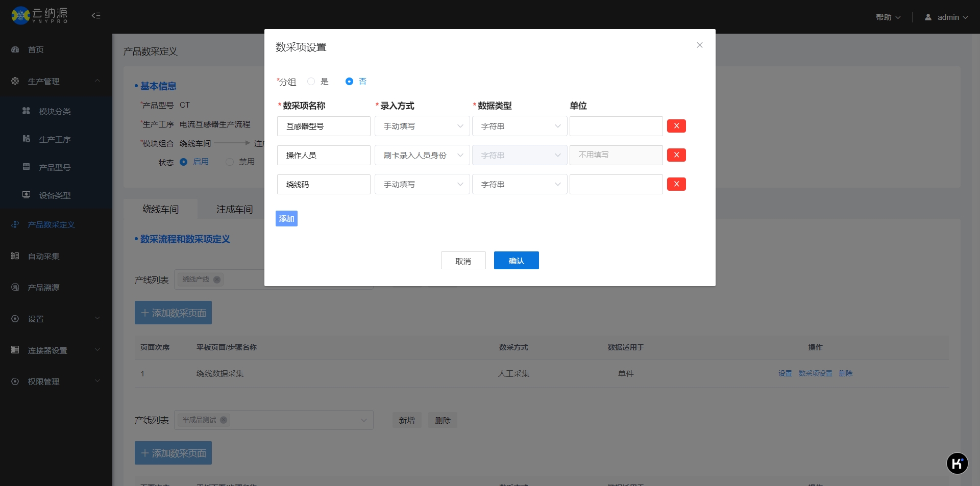The image size is (980, 486).
Task: Confirm the settings with 确认 button
Action: (x=516, y=261)
